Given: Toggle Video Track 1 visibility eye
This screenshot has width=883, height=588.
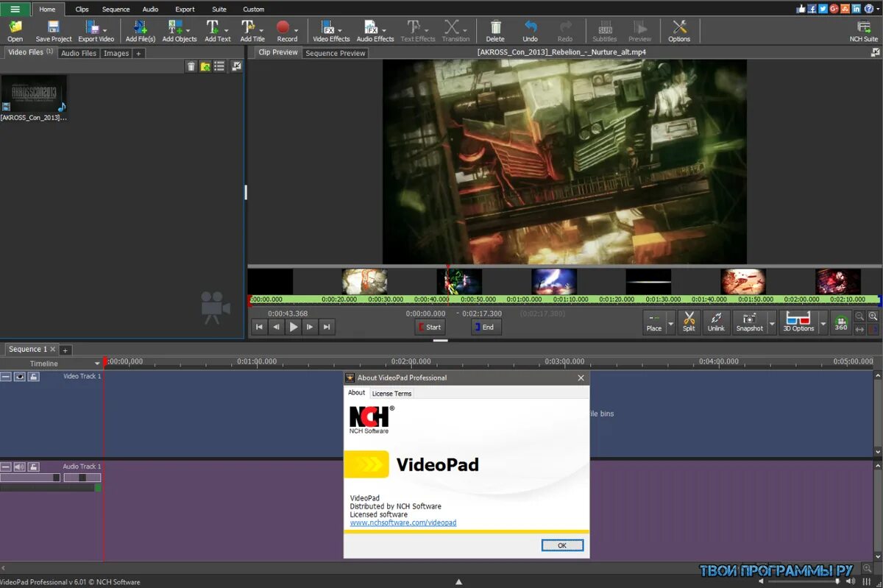Looking at the screenshot, I should coord(19,376).
